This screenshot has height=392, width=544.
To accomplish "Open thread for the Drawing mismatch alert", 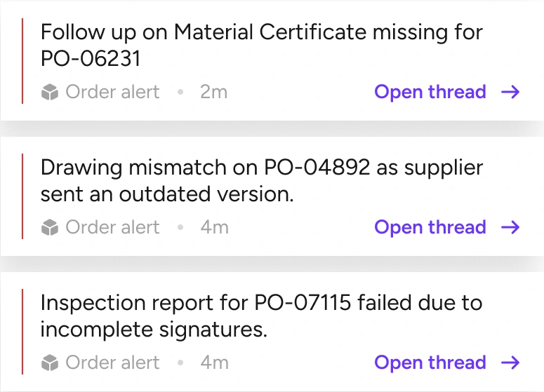I will pyautogui.click(x=430, y=227).
